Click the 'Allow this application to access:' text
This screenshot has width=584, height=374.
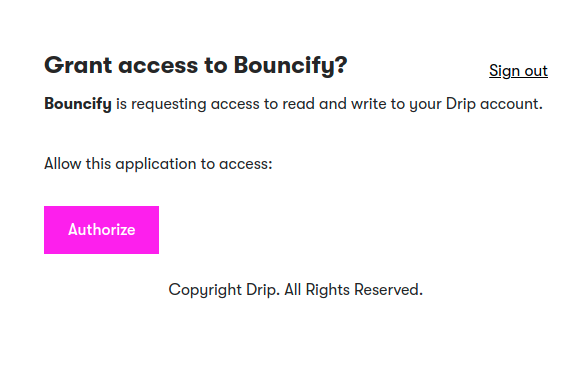point(158,164)
